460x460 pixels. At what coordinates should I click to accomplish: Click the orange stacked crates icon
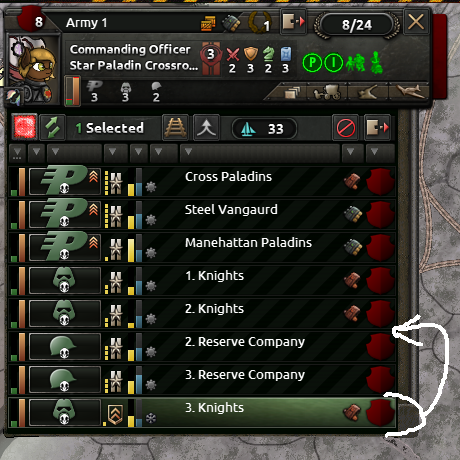207,23
